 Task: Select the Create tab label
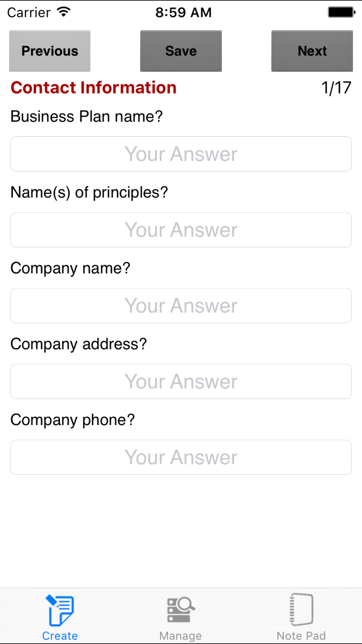(x=60, y=636)
